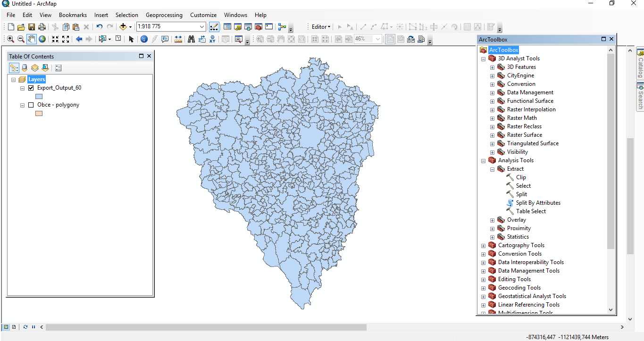Click the Add Data button
The width and height of the screenshot is (644, 341).
(123, 27)
